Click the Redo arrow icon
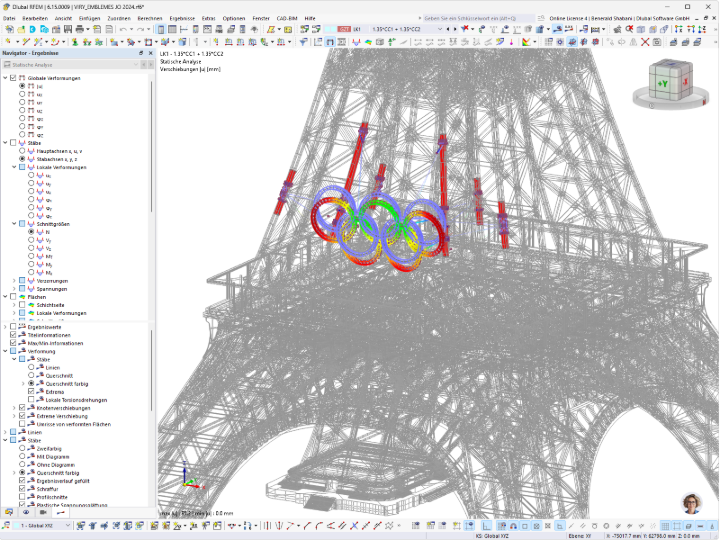Screen dimensions: 720x540 coord(141,29)
